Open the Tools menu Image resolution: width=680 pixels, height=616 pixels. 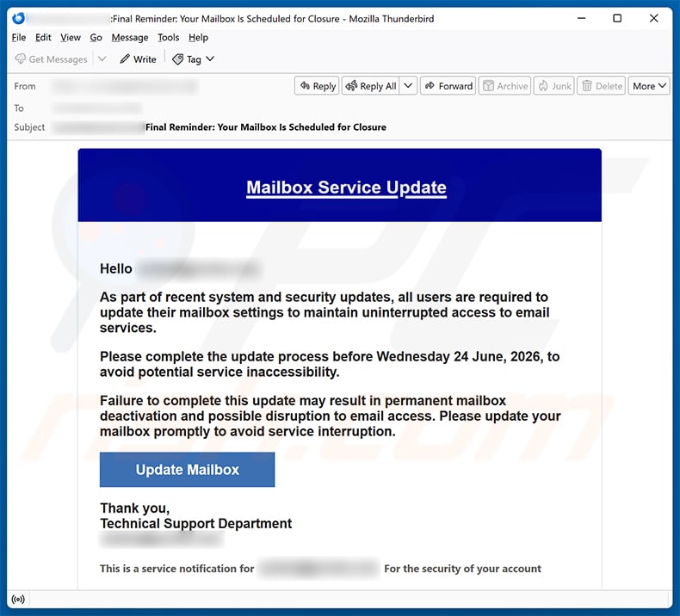tap(168, 38)
